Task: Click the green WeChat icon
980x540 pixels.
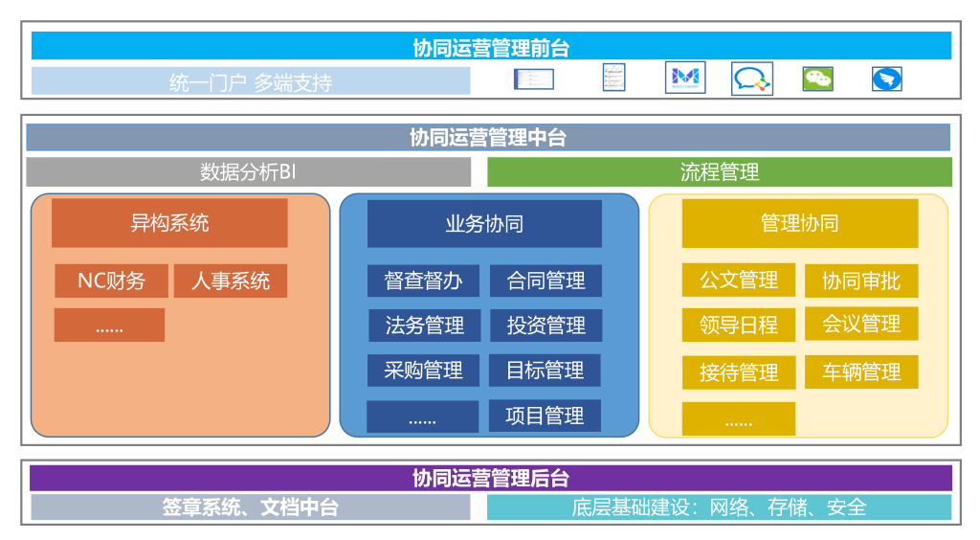Action: click(x=818, y=79)
